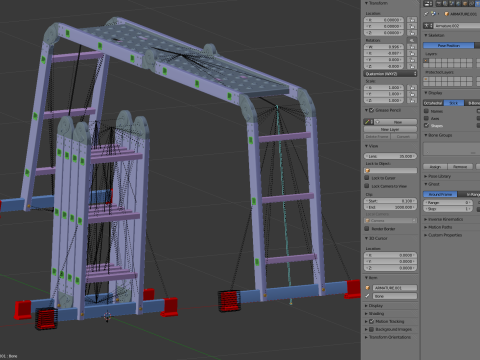Collapse the Skeleton panel

pos(426,35)
